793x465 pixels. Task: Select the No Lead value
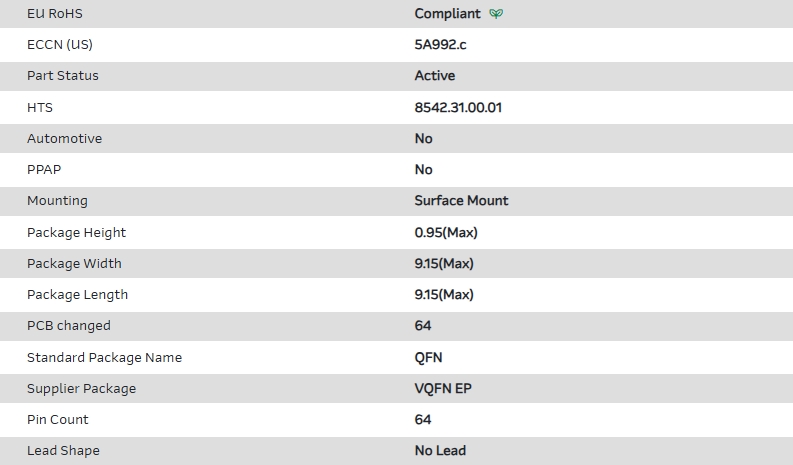tap(440, 451)
